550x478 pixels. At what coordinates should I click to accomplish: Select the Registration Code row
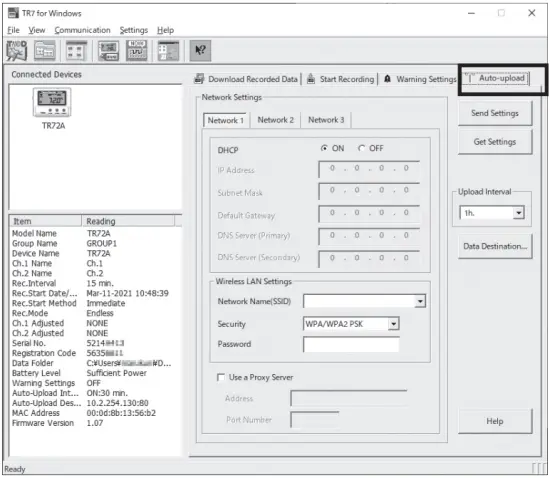(95, 353)
